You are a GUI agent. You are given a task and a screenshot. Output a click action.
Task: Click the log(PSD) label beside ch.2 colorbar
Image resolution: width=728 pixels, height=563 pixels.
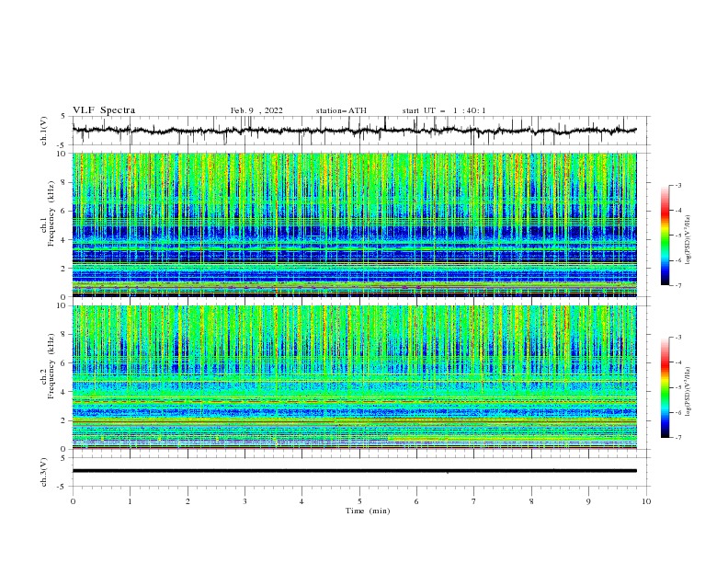688,391
